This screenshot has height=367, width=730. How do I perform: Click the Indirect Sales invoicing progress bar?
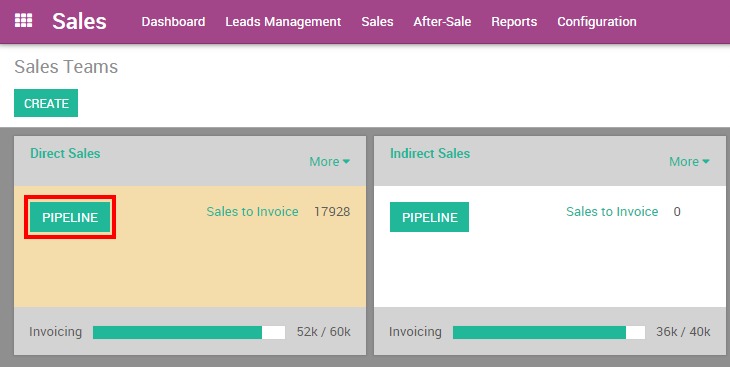549,332
